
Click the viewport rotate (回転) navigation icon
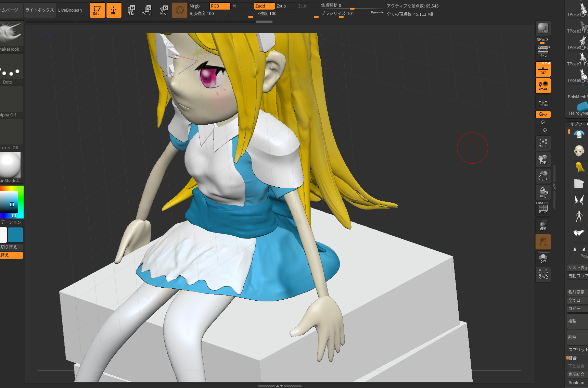(543, 192)
